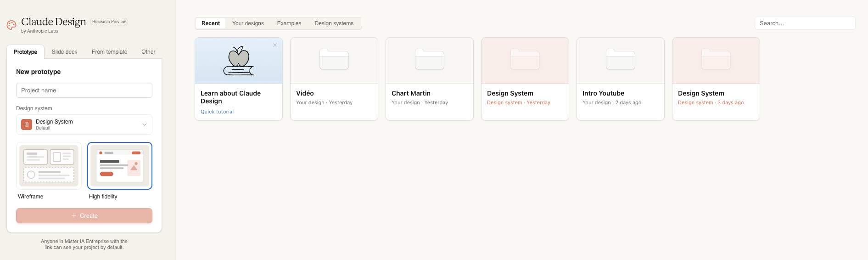This screenshot has width=868, height=260.
Task: Expand the Design system dropdown chevron
Action: (145, 124)
